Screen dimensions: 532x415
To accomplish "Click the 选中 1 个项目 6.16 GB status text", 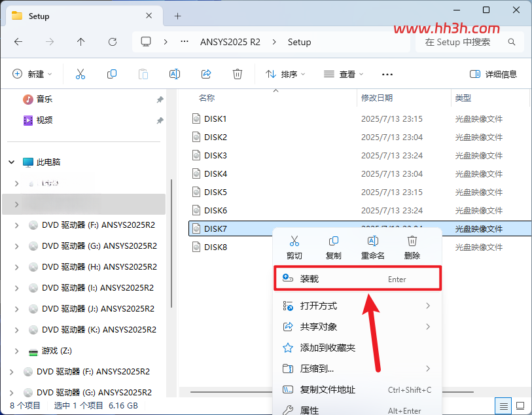I will 96,405.
